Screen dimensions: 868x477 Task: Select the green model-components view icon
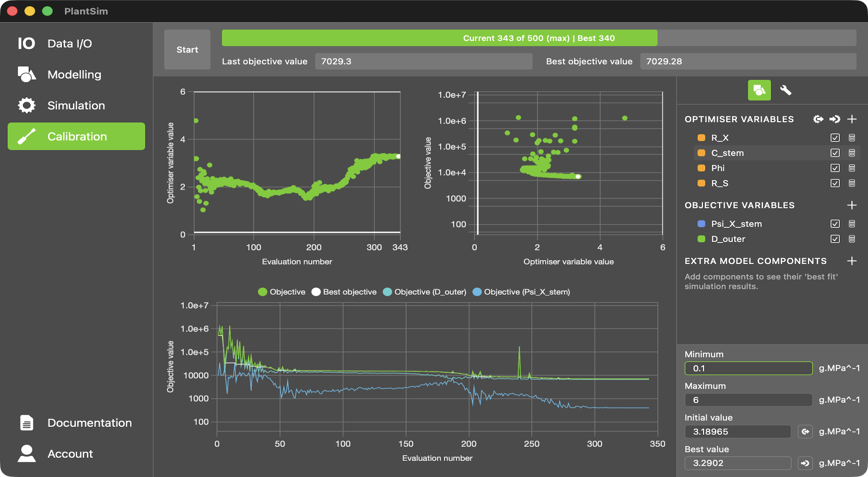(x=759, y=90)
